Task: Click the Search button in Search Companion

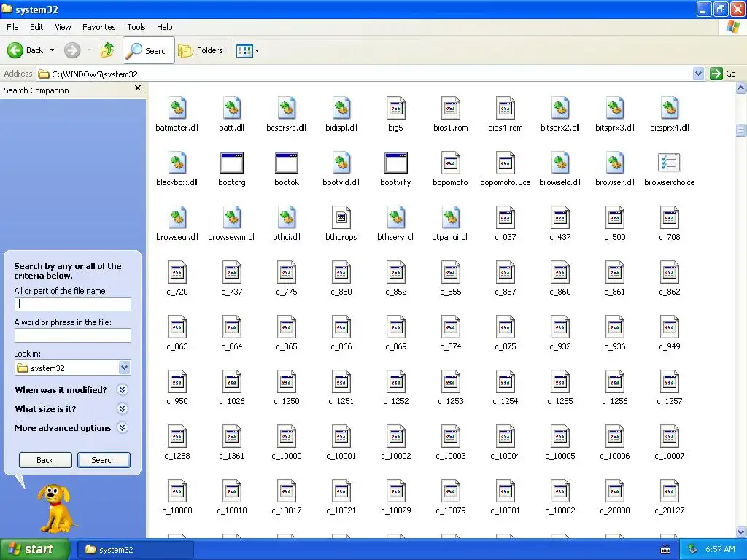Action: pyautogui.click(x=104, y=460)
